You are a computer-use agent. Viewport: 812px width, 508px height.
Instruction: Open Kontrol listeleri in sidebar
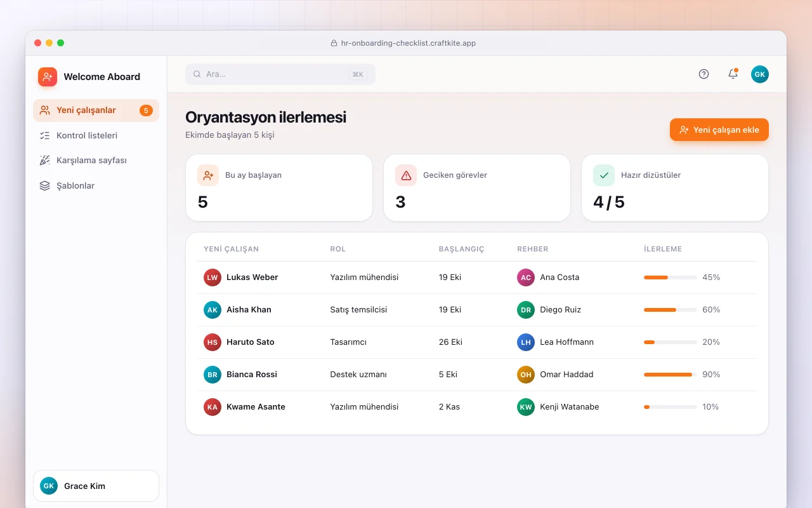click(96, 135)
